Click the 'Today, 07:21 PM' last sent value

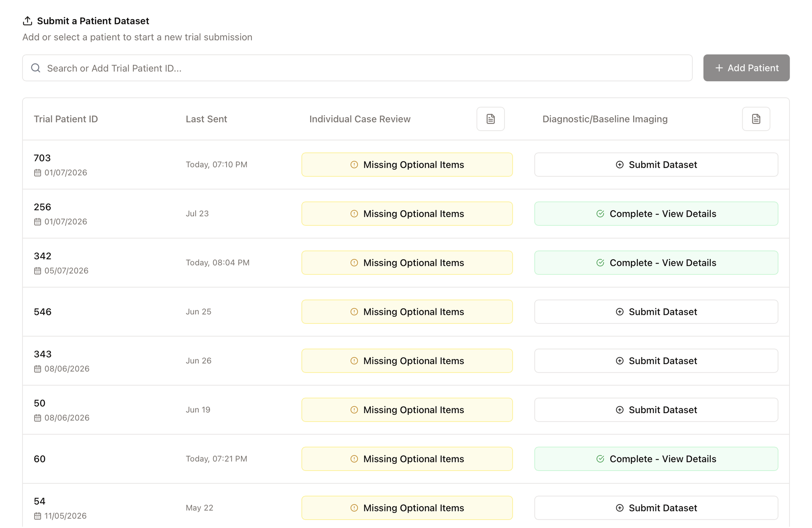tap(217, 459)
